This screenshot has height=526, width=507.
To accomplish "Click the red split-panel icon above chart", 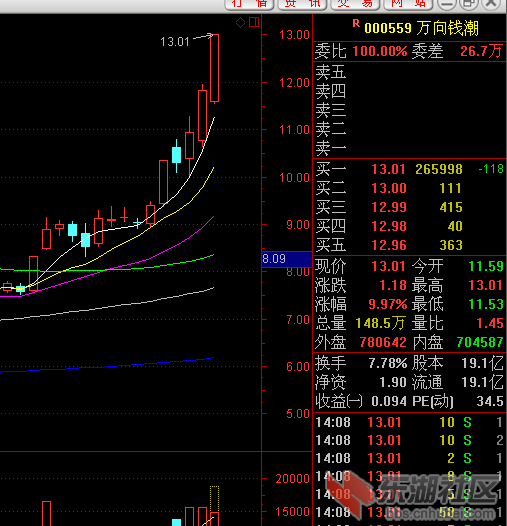I will point(254,22).
